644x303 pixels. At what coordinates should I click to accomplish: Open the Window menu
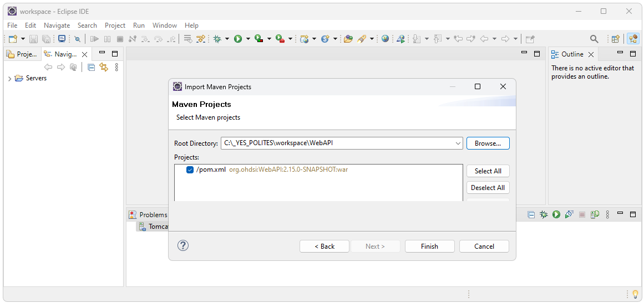[165, 25]
